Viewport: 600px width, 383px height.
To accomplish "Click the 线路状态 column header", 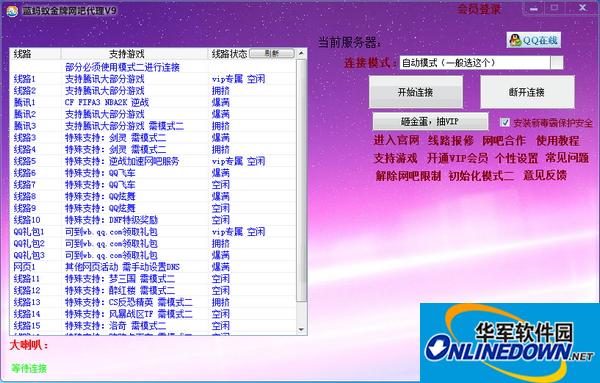I will (x=230, y=54).
